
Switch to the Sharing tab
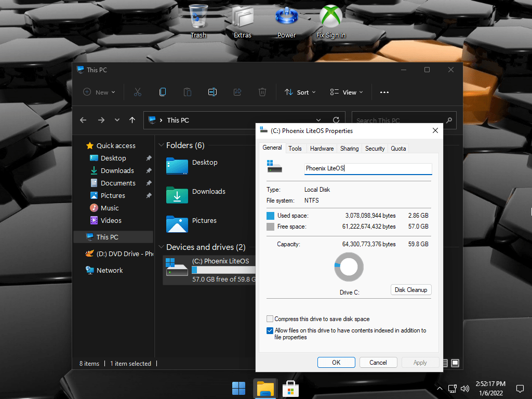350,148
